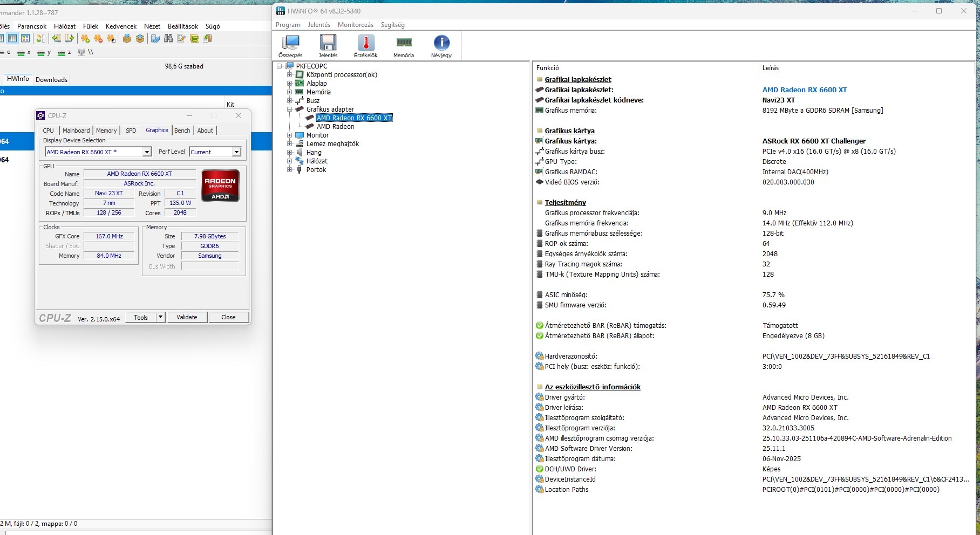Expand the Központi processzor(ok) tree node
Screen dimensions: 980x535
click(x=290, y=75)
